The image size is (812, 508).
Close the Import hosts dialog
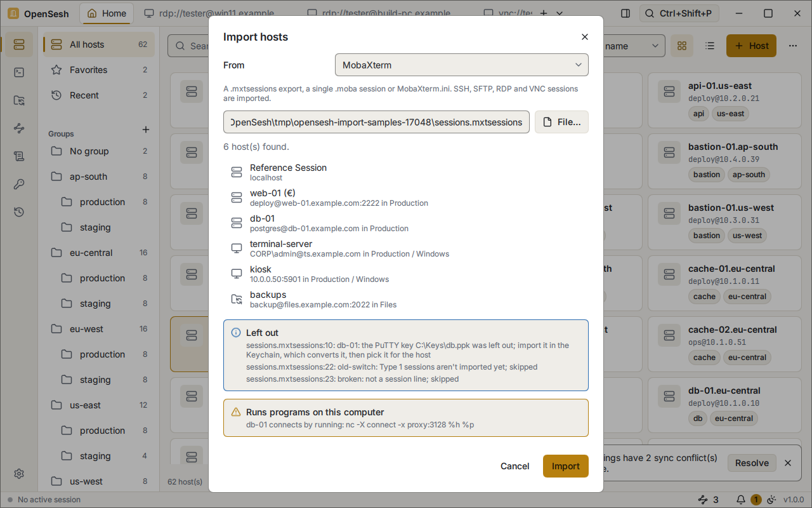pos(585,37)
